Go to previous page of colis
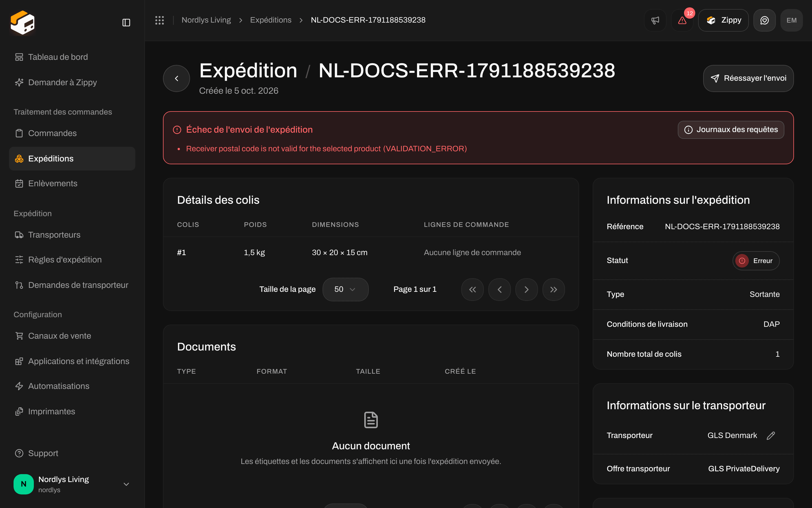 point(500,289)
